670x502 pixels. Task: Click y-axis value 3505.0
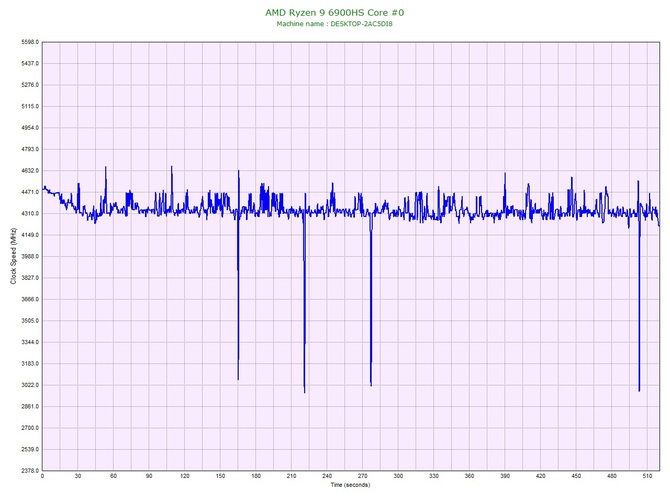30,320
